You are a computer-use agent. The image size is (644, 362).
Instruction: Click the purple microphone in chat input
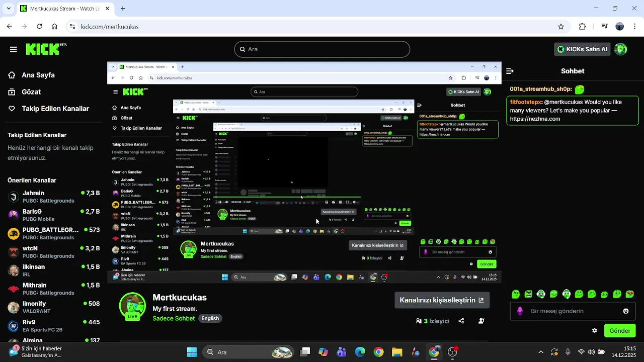[x=520, y=311]
